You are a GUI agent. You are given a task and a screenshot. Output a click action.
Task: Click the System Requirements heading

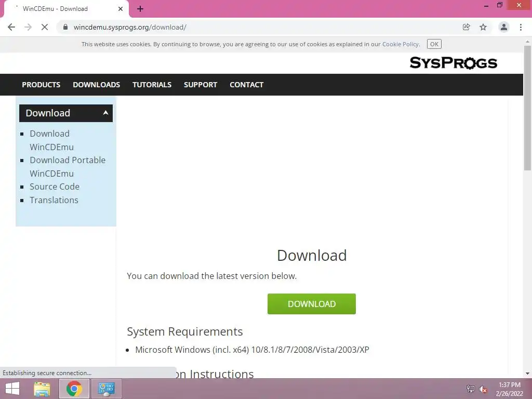point(184,331)
